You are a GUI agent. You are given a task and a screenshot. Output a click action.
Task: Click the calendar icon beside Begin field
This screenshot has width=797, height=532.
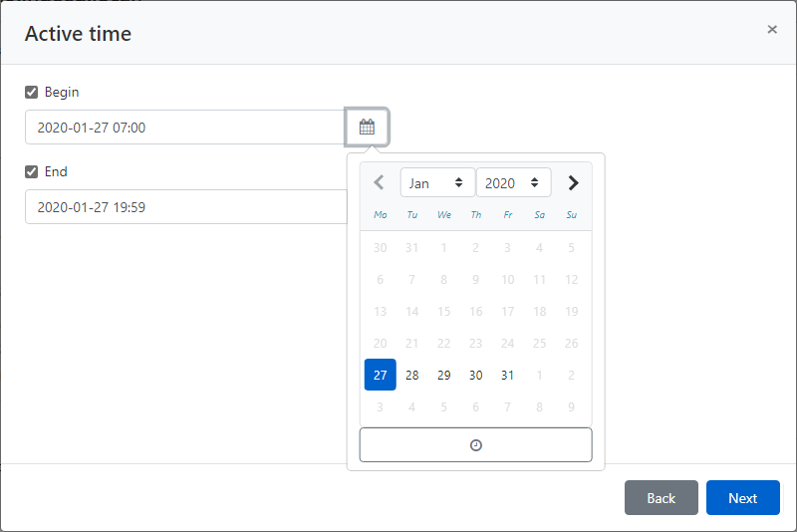click(367, 128)
